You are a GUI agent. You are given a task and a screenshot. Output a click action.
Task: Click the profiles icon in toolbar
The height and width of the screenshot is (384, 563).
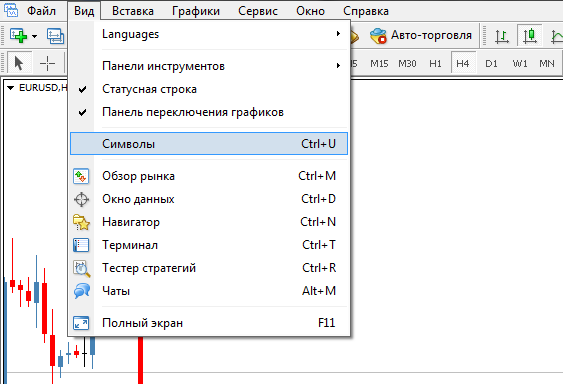click(x=56, y=36)
